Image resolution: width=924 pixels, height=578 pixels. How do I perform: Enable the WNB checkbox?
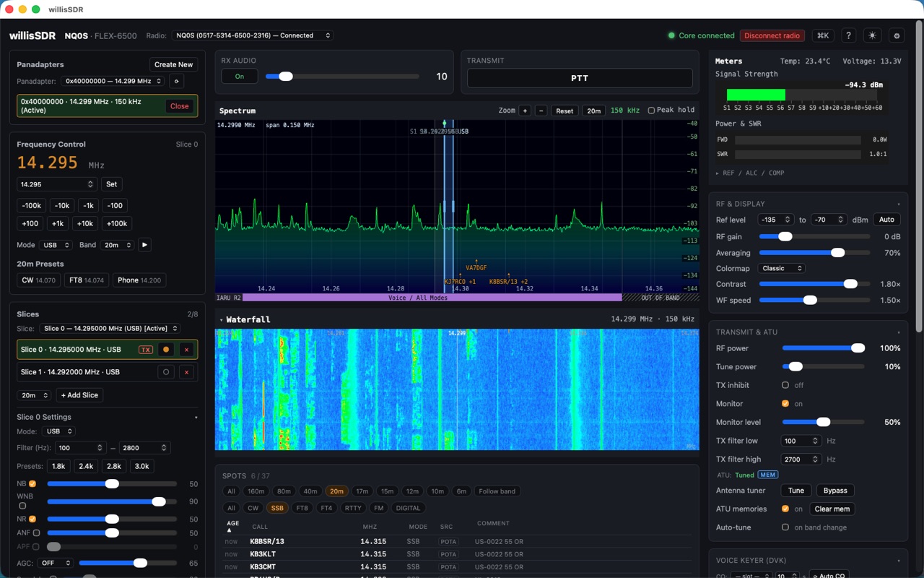click(x=22, y=506)
